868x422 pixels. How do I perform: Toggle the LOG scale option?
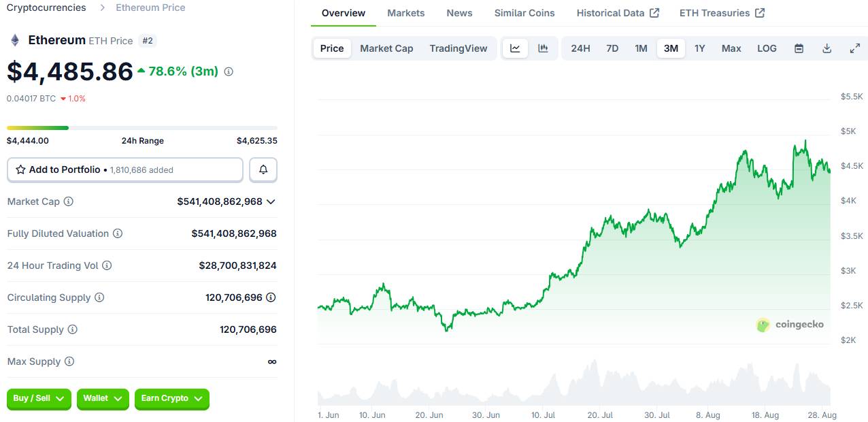click(x=767, y=48)
